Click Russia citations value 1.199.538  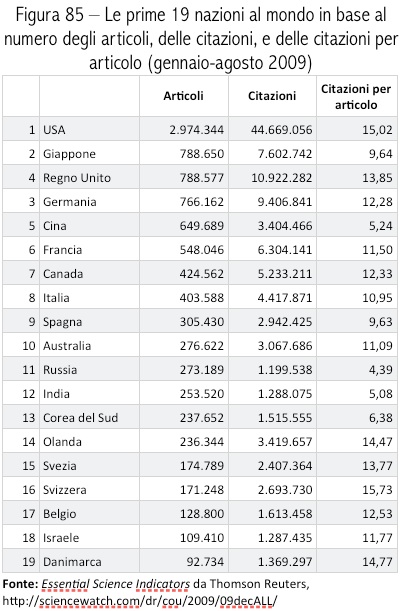tap(285, 370)
